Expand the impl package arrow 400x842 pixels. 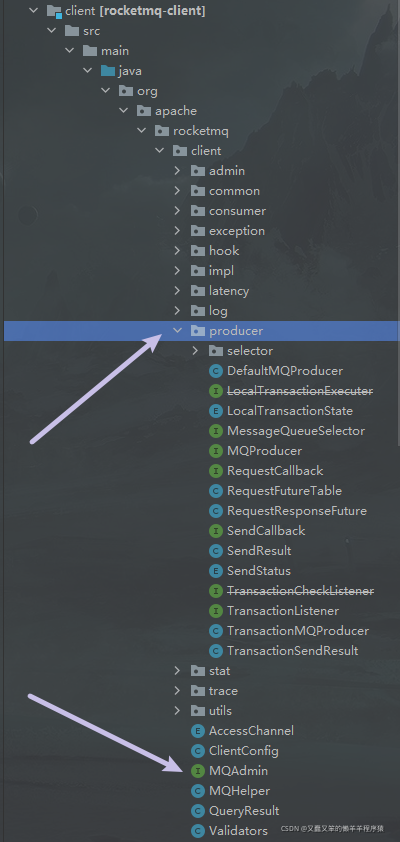pos(177,271)
